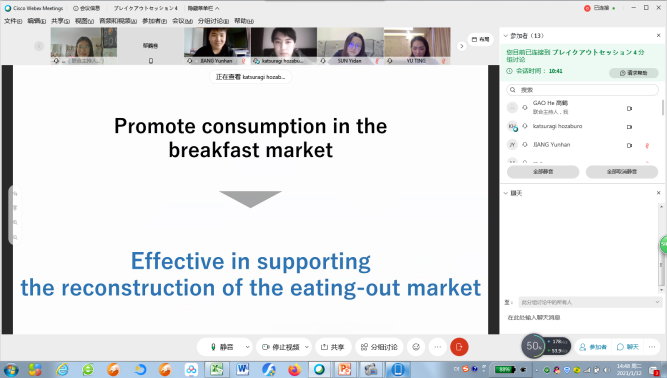Click the breakout session button in controls
667x378 pixels.
click(x=379, y=347)
